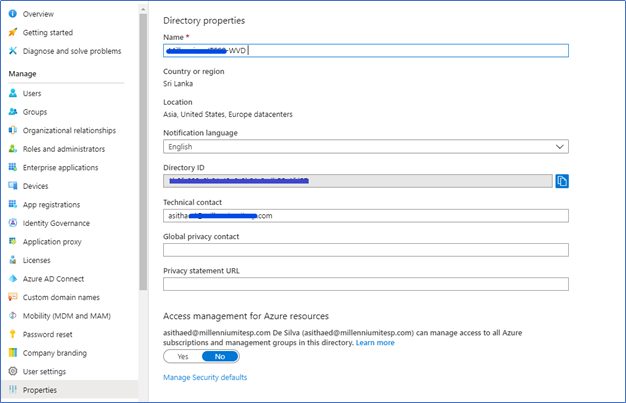Click the Directory properties heading

(x=204, y=20)
